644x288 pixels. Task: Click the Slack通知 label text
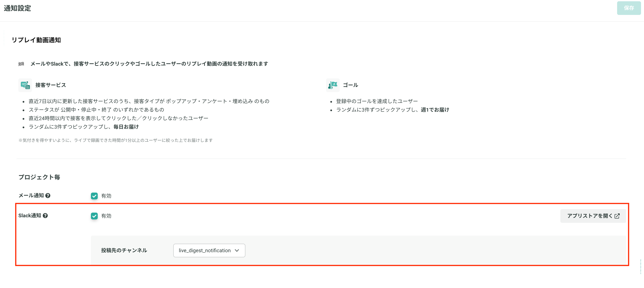pyautogui.click(x=30, y=216)
